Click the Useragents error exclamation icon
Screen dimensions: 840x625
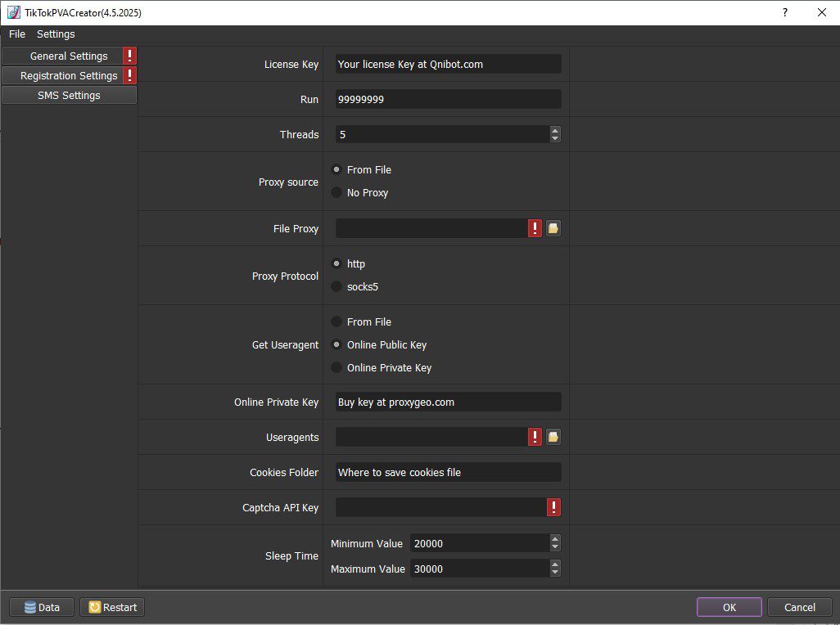point(535,437)
